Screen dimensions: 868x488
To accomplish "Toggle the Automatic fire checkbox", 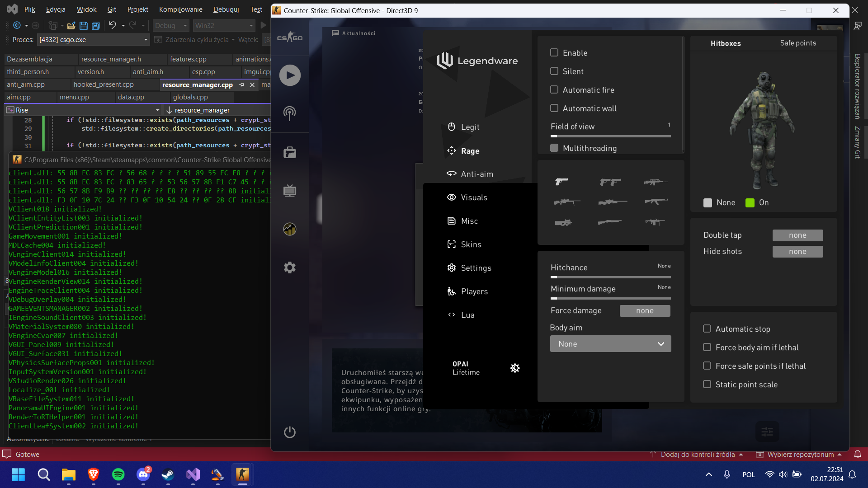I will point(554,89).
